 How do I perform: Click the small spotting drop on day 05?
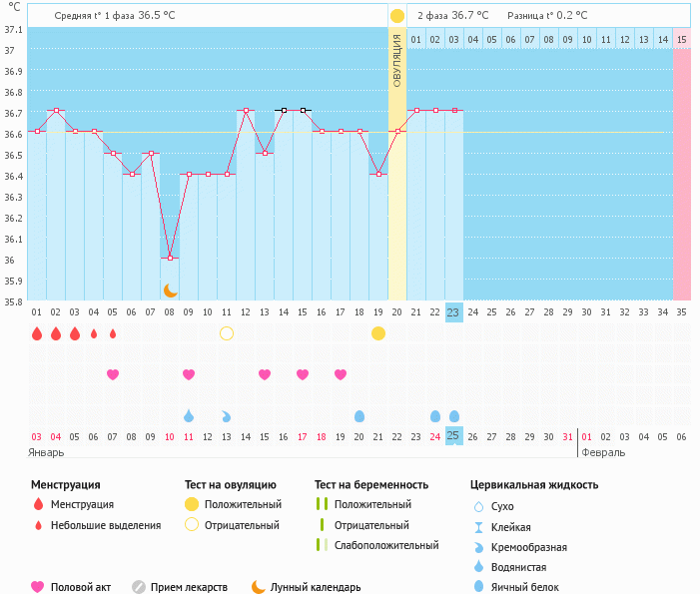pyautogui.click(x=113, y=333)
